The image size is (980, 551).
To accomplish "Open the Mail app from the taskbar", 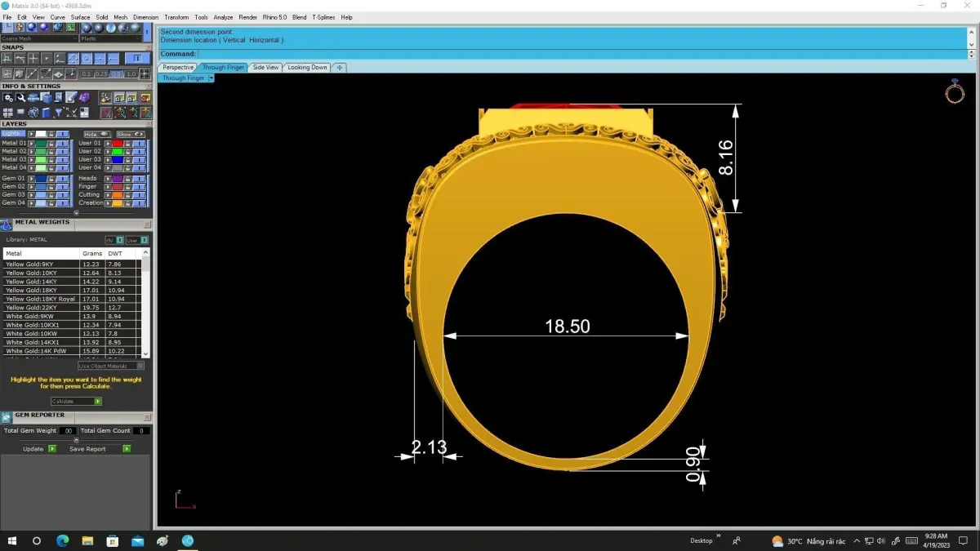I will click(x=137, y=540).
